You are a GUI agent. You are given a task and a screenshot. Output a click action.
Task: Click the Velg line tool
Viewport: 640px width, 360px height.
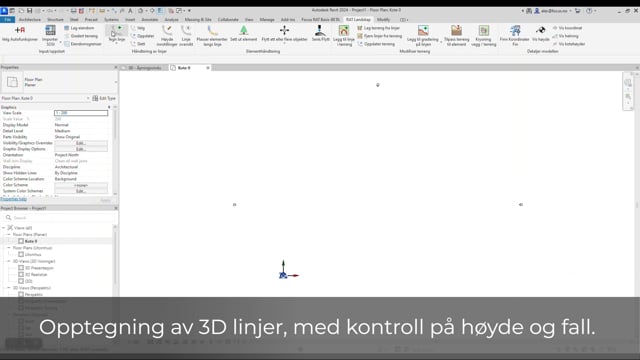[x=138, y=28]
